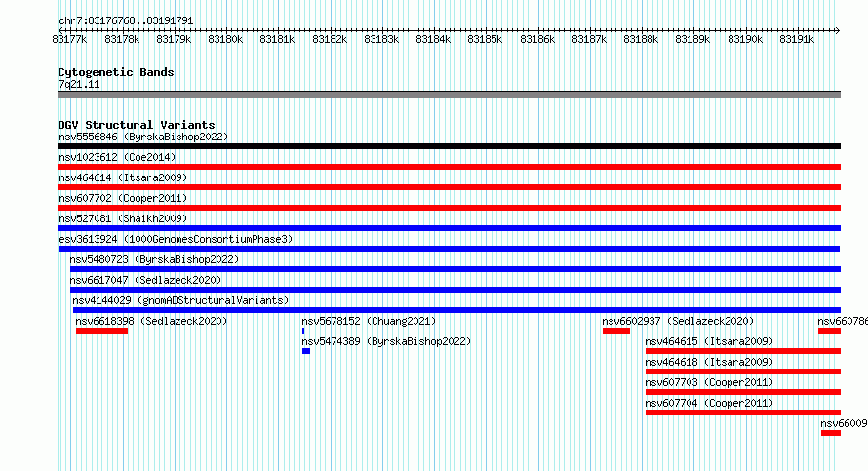Select the blue nsv4144029 variant bar
The width and height of the screenshot is (868, 471).
456,310
